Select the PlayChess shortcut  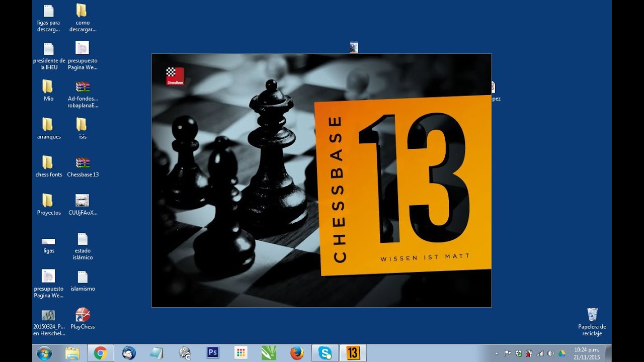[x=83, y=319]
